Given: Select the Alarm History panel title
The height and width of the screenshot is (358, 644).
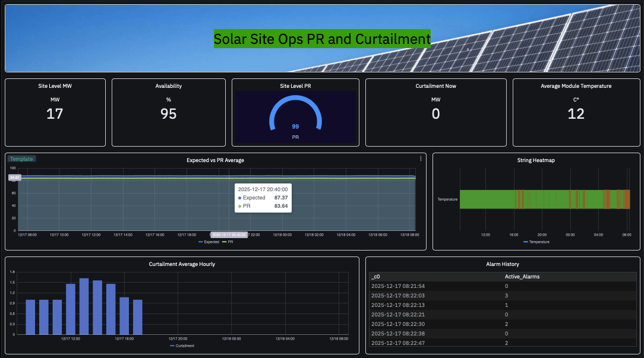Looking at the screenshot, I should tap(503, 264).
